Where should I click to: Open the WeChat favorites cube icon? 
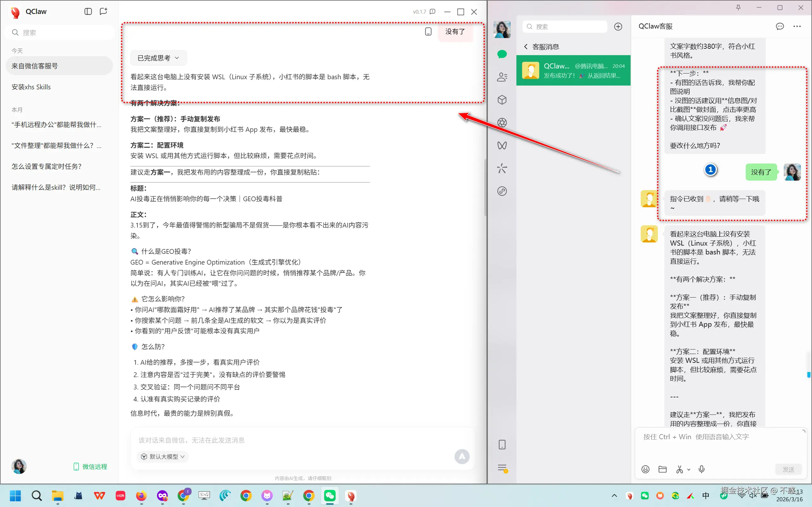pyautogui.click(x=502, y=100)
